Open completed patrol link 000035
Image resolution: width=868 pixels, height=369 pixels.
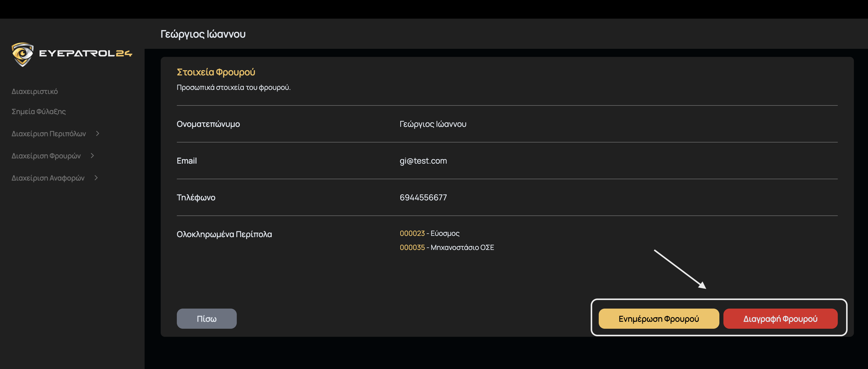[x=412, y=247]
